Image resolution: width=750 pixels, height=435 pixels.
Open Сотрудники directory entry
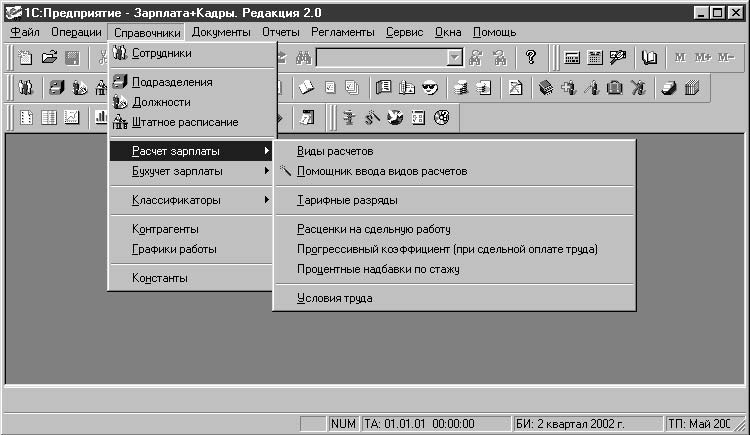pyautogui.click(x=161, y=53)
